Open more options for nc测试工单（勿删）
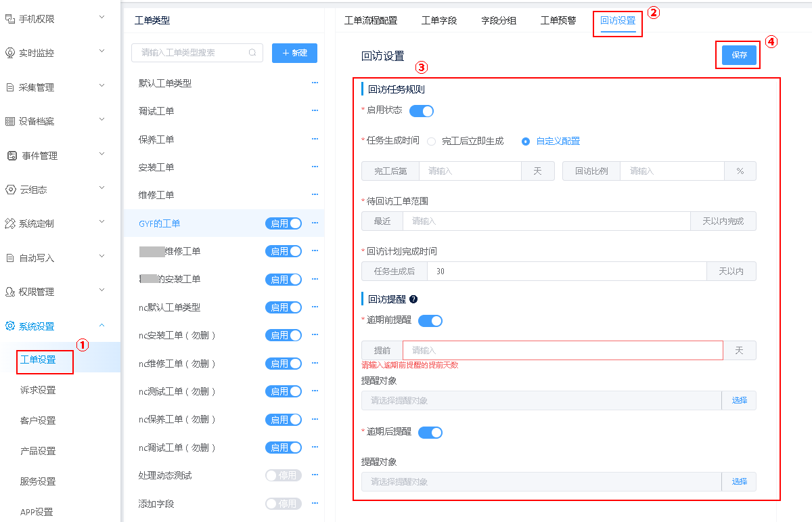 point(315,391)
